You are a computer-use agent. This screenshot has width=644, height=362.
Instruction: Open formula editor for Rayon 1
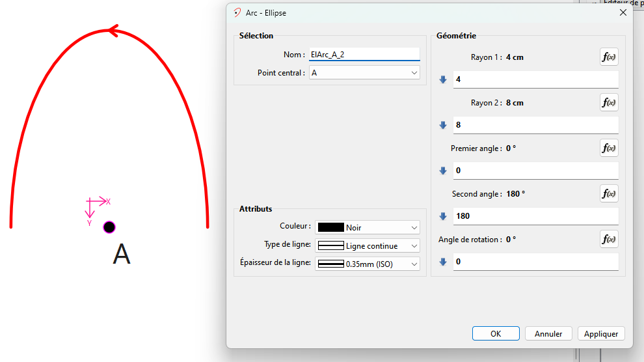609,57
